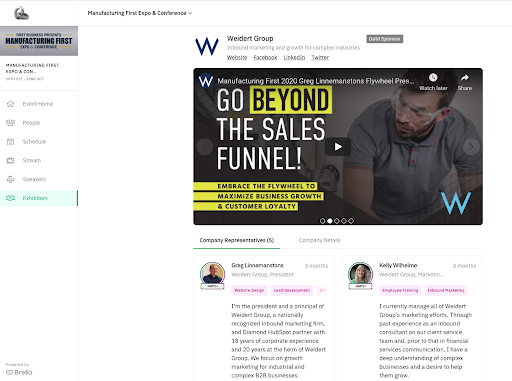Switch to Company Representatives tab
This screenshot has width=512, height=381.
[x=237, y=240]
